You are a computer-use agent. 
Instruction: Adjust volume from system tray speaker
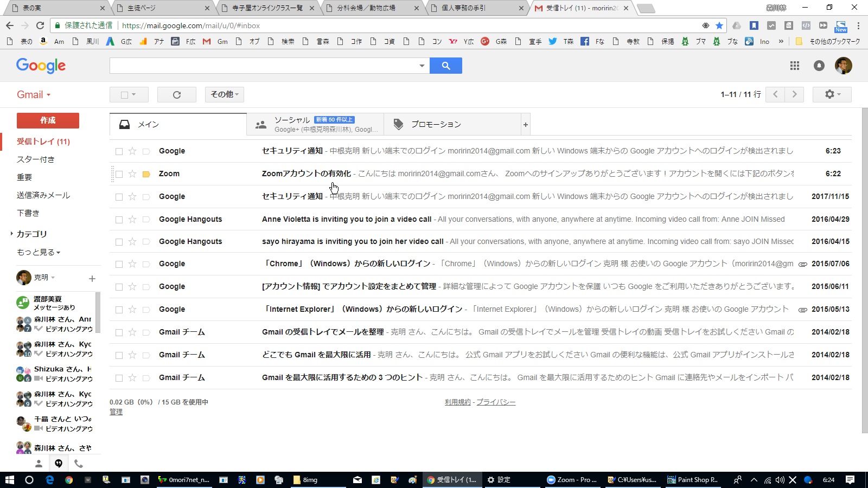coord(780,480)
